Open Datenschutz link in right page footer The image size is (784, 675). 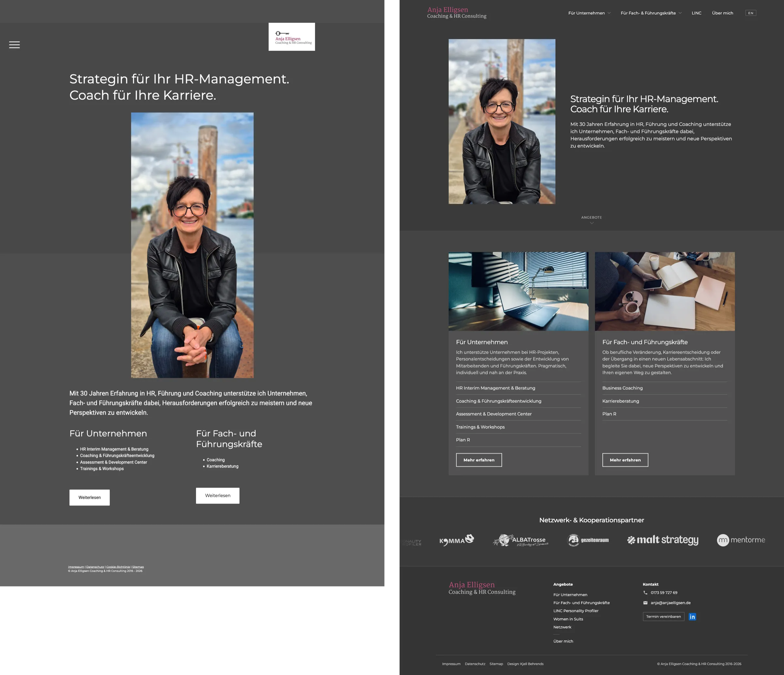click(475, 664)
